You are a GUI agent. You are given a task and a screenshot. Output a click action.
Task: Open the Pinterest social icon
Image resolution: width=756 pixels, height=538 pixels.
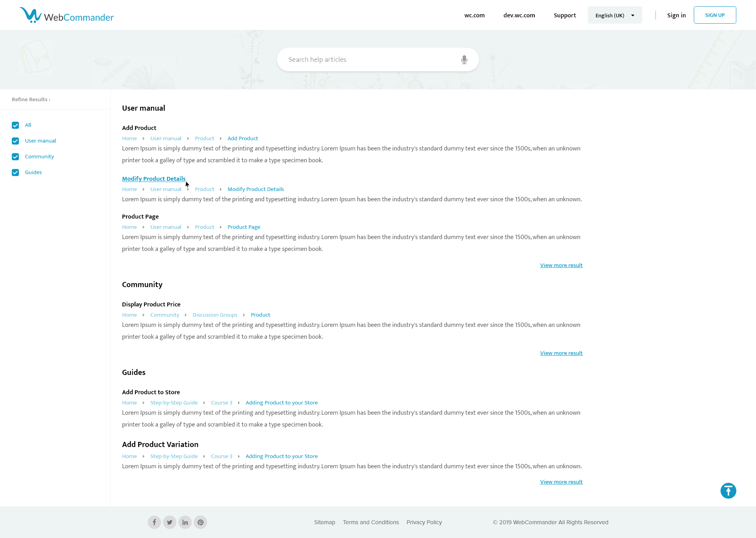[200, 522]
